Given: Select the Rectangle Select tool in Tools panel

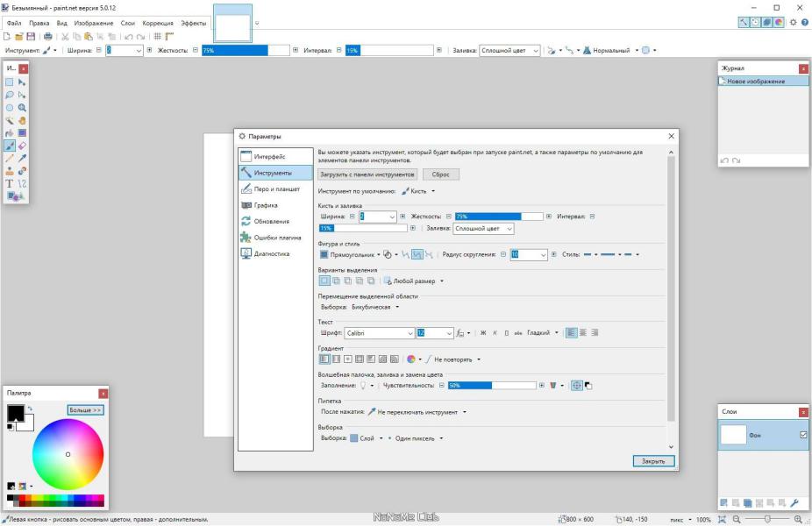Looking at the screenshot, I should tap(10, 82).
